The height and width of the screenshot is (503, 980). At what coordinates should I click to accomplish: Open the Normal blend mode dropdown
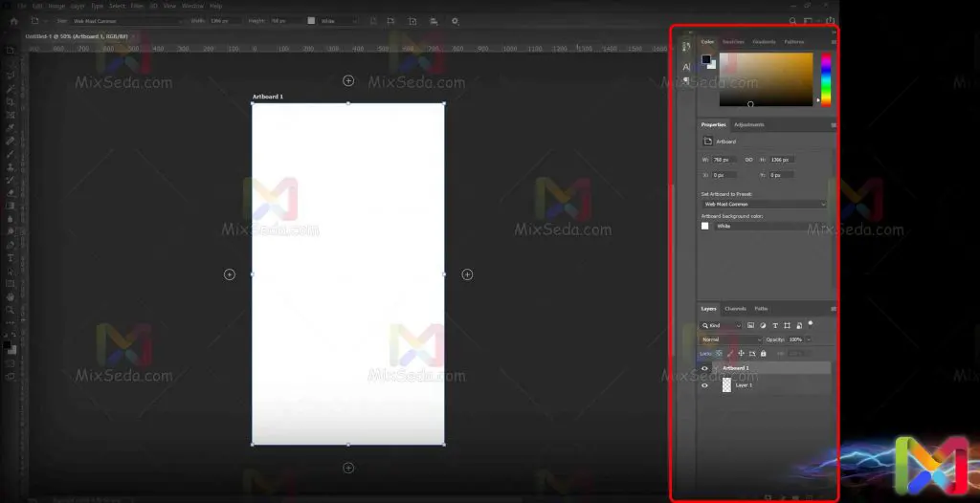(731, 339)
